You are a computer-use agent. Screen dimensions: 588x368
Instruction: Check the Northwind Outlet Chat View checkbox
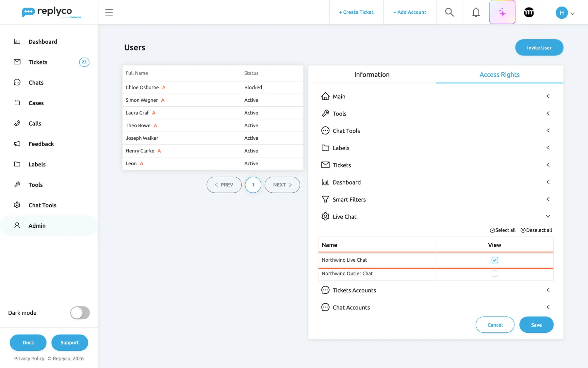click(495, 273)
